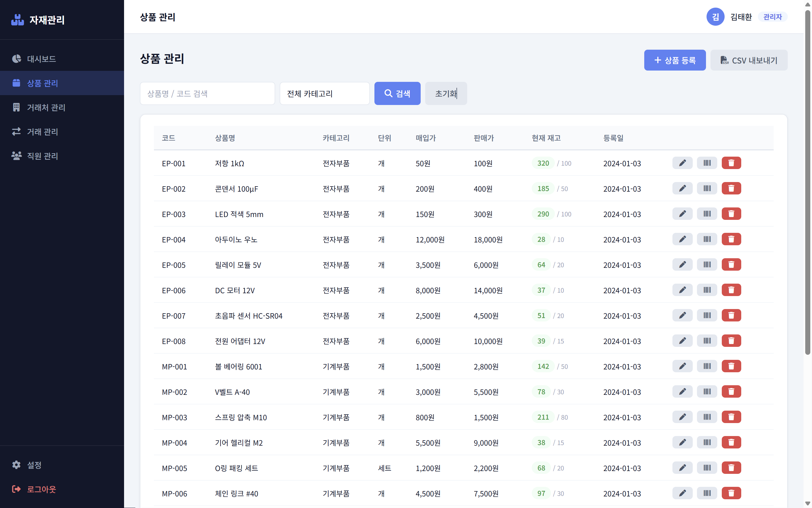
Task: Click 상품명 column header
Action: [x=225, y=138]
